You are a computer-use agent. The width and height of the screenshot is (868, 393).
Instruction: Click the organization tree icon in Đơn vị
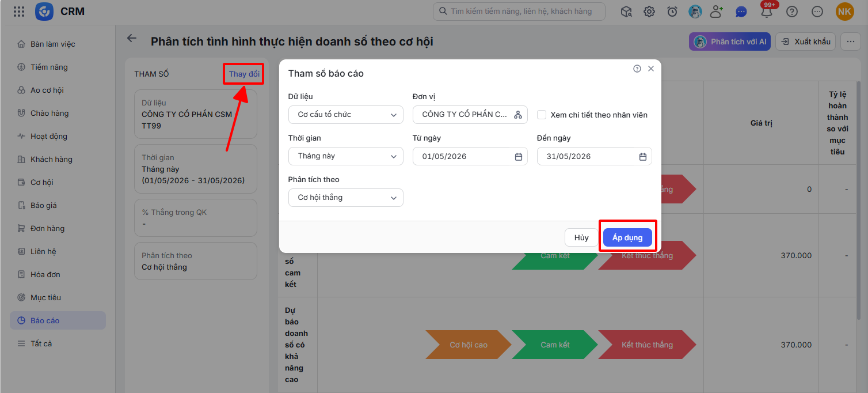click(517, 115)
